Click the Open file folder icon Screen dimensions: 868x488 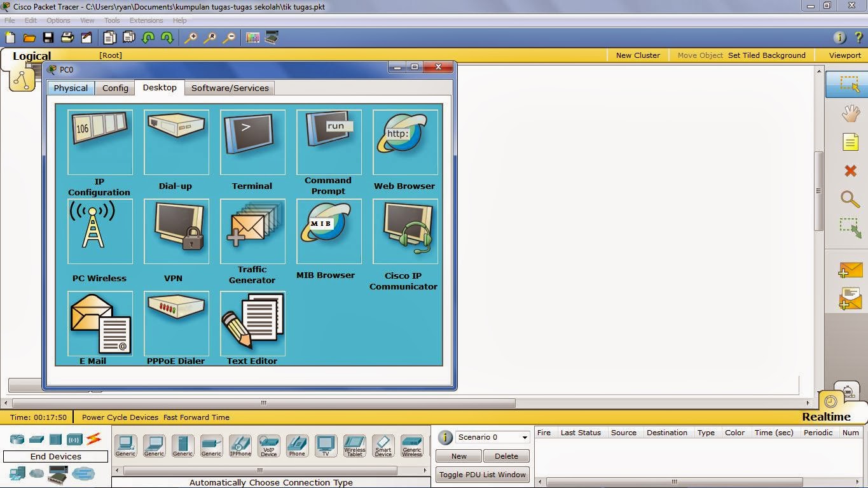[29, 38]
